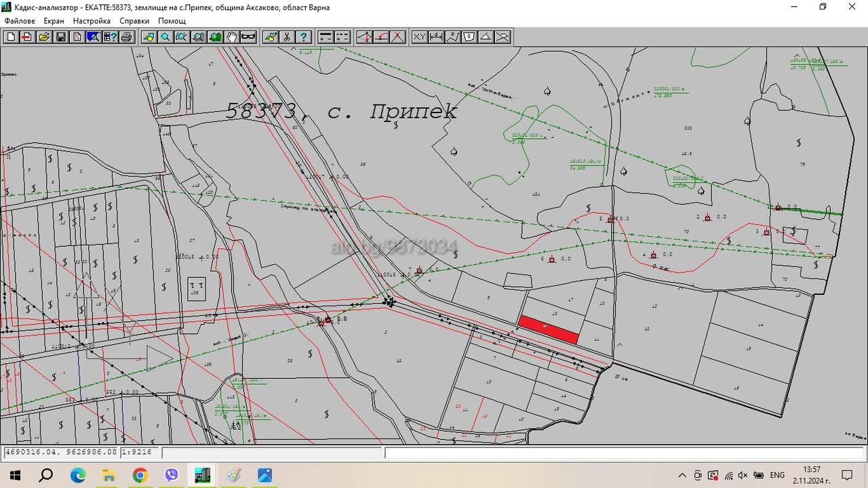Click the green zoom-to-area icon
The image size is (868, 488).
(x=215, y=37)
